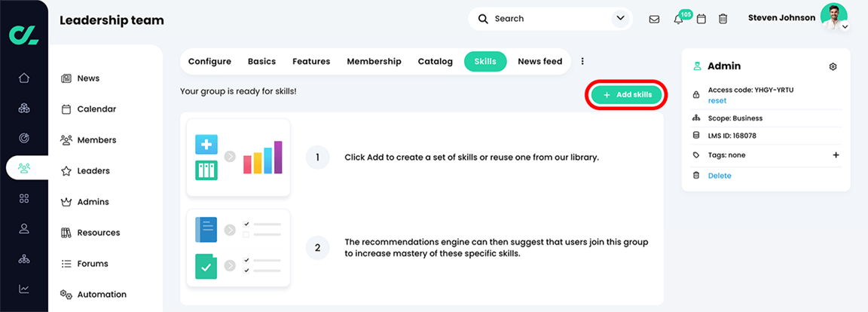The width and height of the screenshot is (868, 312).
Task: Click the Leaders star icon in the group menu
Action: (66, 171)
